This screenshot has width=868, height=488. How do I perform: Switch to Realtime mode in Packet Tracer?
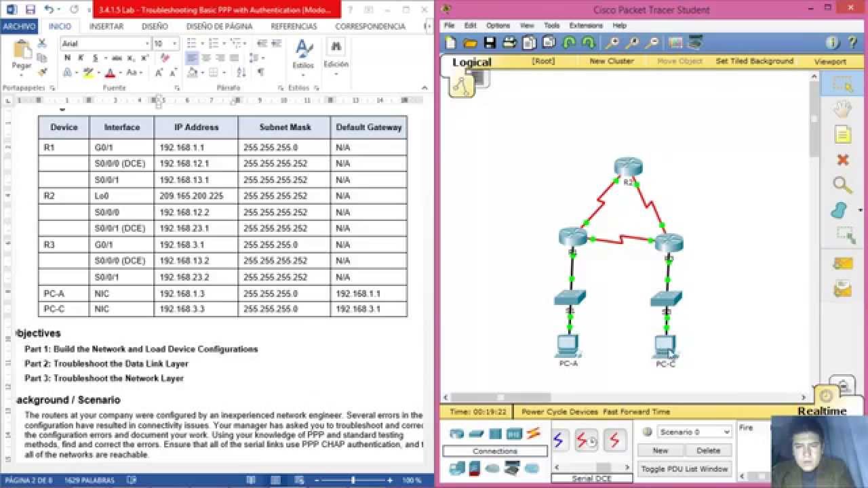(x=822, y=411)
